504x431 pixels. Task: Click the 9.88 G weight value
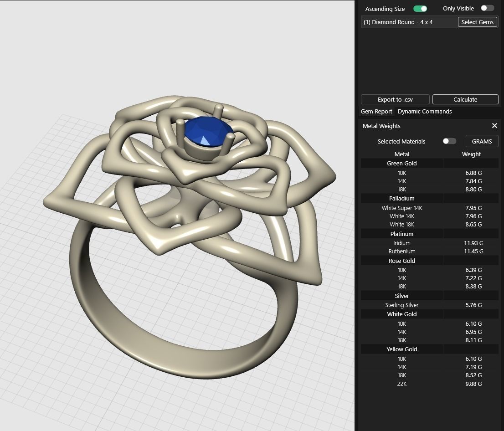tap(473, 384)
